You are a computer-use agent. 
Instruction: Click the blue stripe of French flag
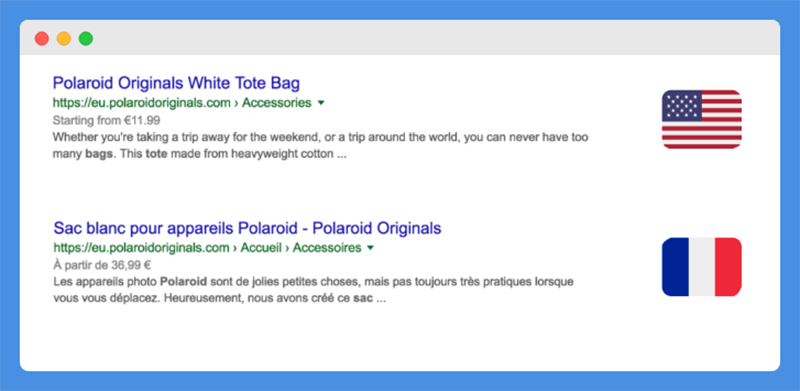pos(675,267)
